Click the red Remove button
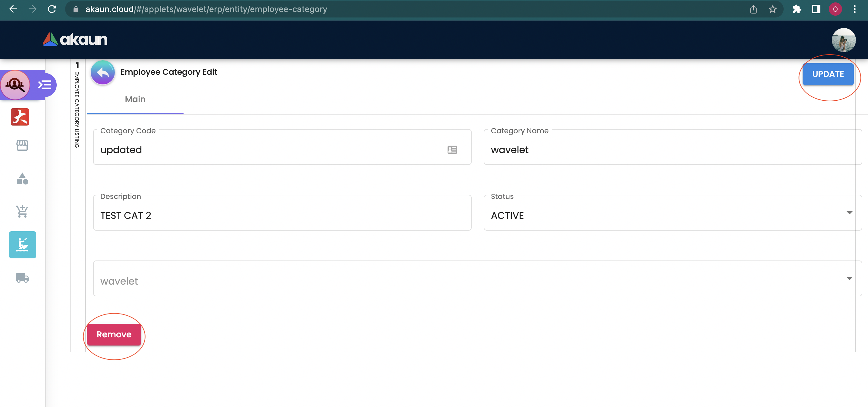The image size is (868, 407). (x=114, y=334)
